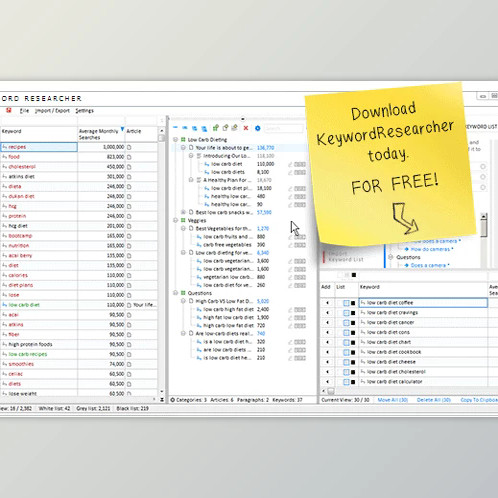Select 'low carb diet calculator' in bottom list
This screenshot has height=498, width=498.
click(394, 382)
